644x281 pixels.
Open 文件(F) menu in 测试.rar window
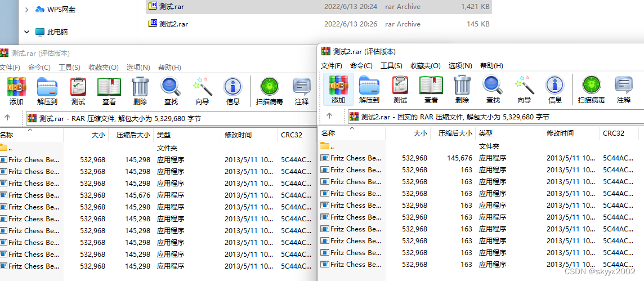tap(10, 67)
